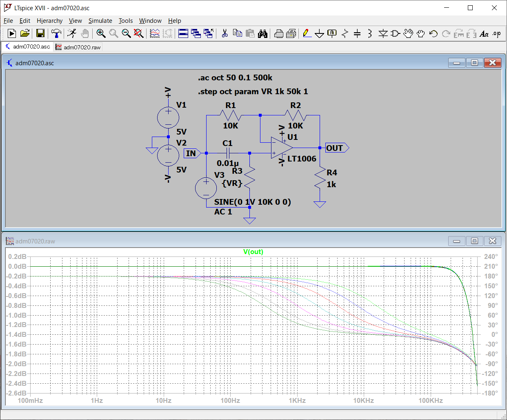Click the Cut scissors icon
The height and width of the screenshot is (420, 507).
click(225, 33)
